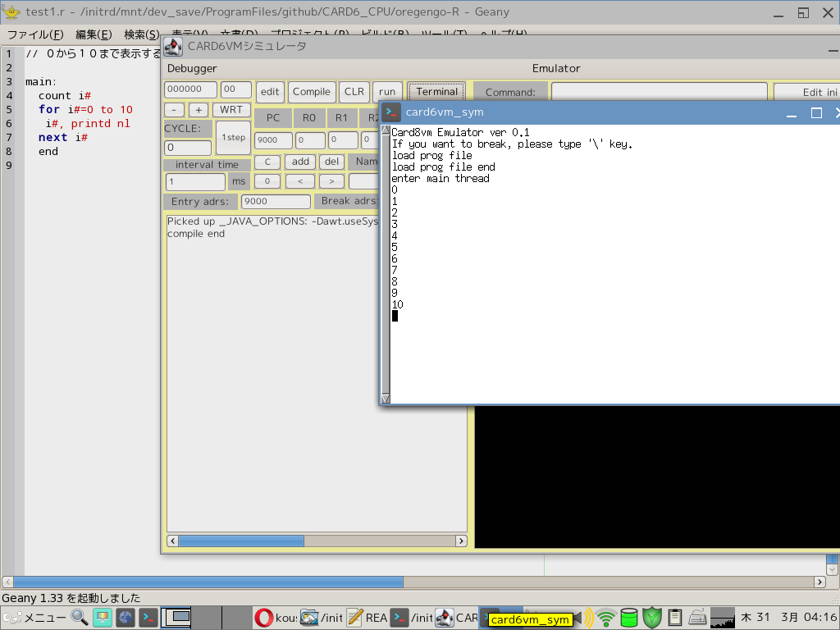Screen dimensions: 840x630
Task: Click the 1step button
Action: (x=234, y=138)
